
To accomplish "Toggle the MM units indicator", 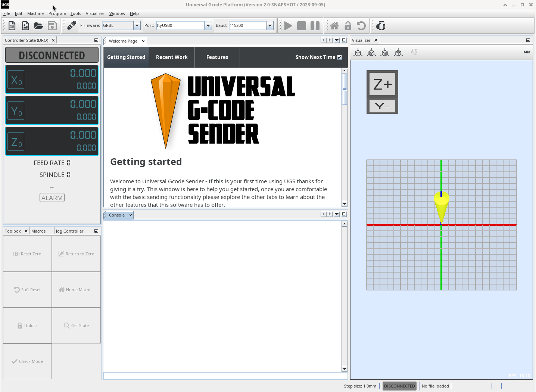I will [x=527, y=52].
